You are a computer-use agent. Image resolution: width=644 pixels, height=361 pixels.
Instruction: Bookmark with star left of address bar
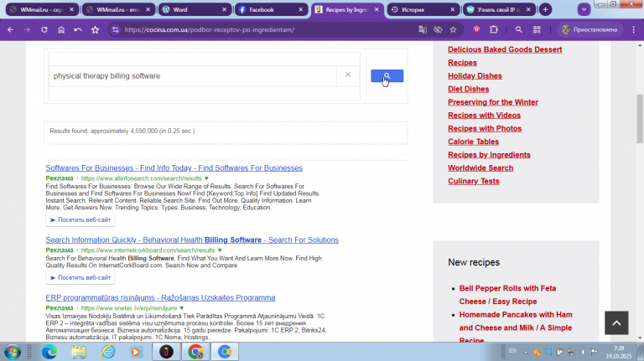96,29
